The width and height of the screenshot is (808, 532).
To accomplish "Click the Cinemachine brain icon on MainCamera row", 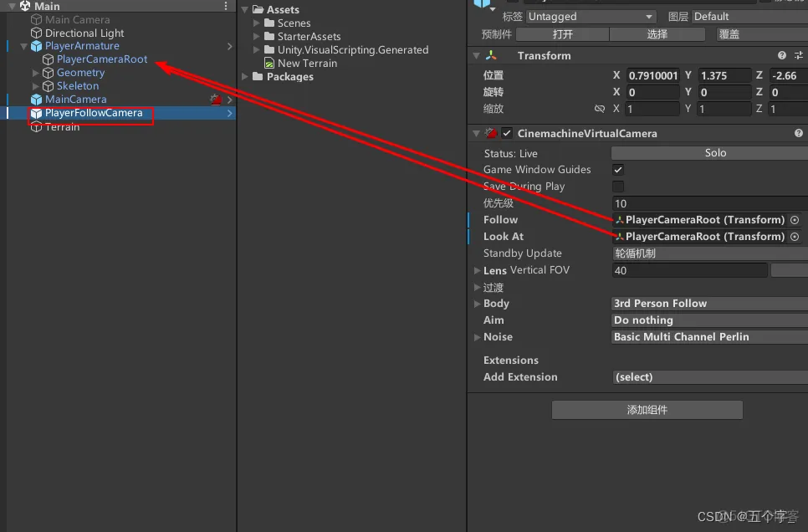I will (x=216, y=100).
